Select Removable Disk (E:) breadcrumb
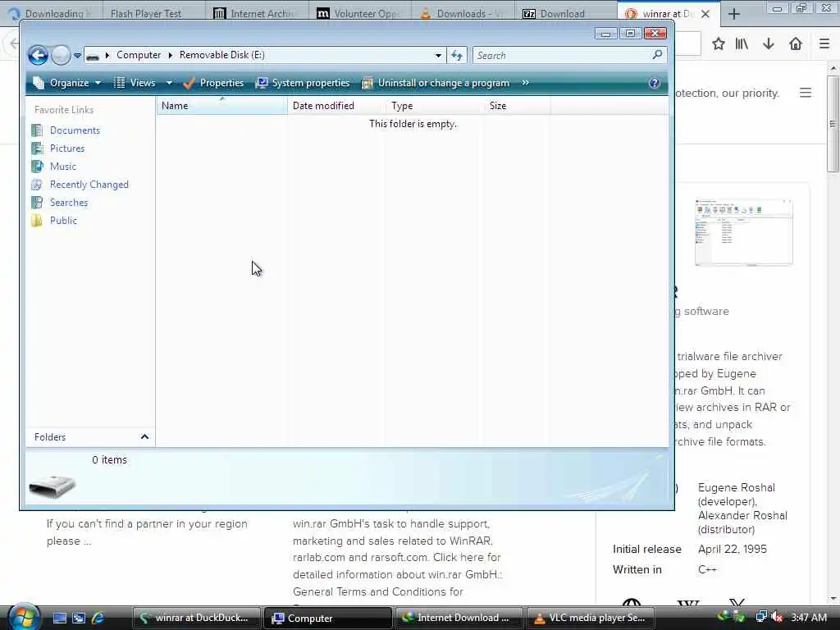Screen dimensions: 840x630 (221, 55)
